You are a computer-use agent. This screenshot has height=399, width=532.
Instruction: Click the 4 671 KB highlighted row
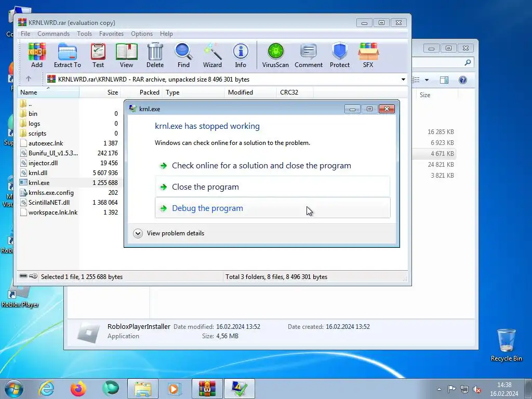434,154
